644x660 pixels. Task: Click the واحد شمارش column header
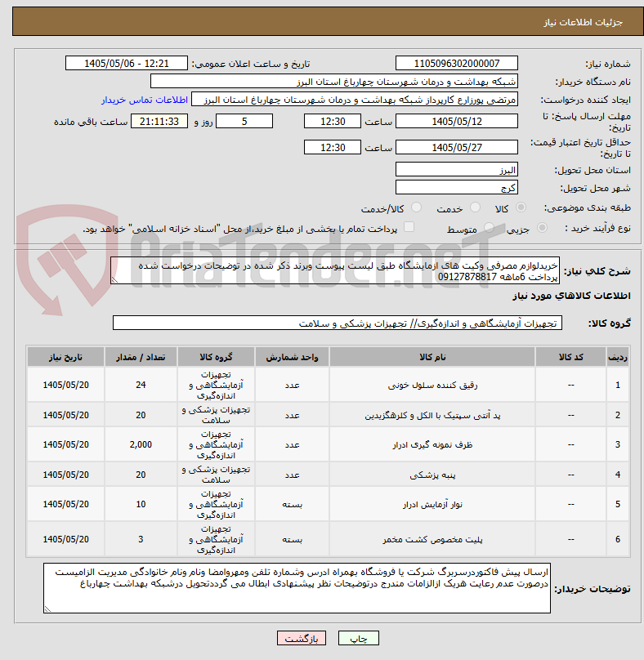click(292, 357)
